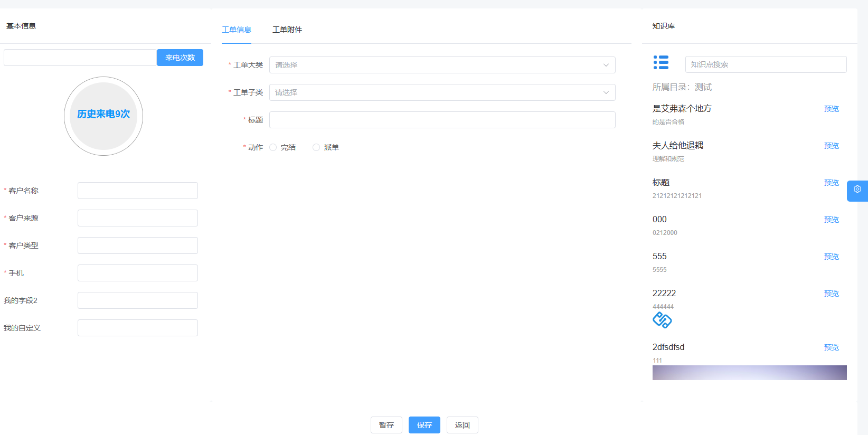Click the 夫人给他退耦 title

(678, 145)
